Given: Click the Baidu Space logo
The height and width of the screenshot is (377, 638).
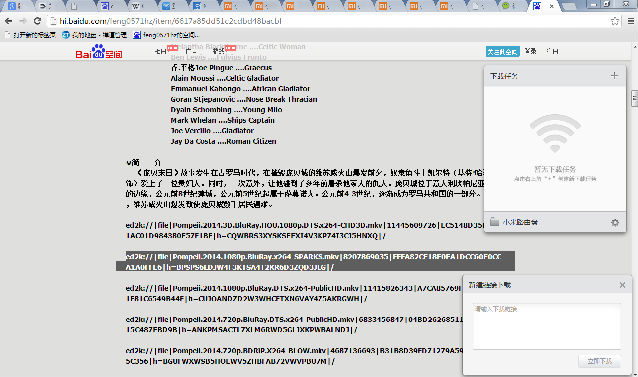Looking at the screenshot, I should click(99, 52).
